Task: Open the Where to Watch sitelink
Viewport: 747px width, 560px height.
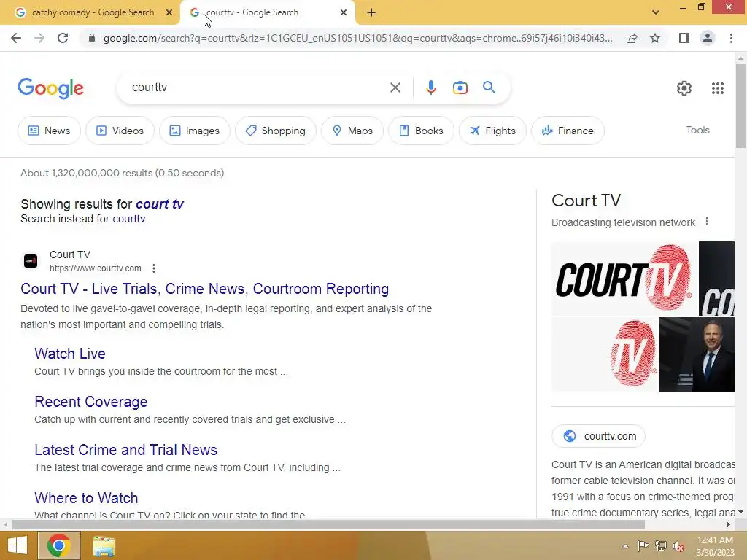Action: click(86, 497)
